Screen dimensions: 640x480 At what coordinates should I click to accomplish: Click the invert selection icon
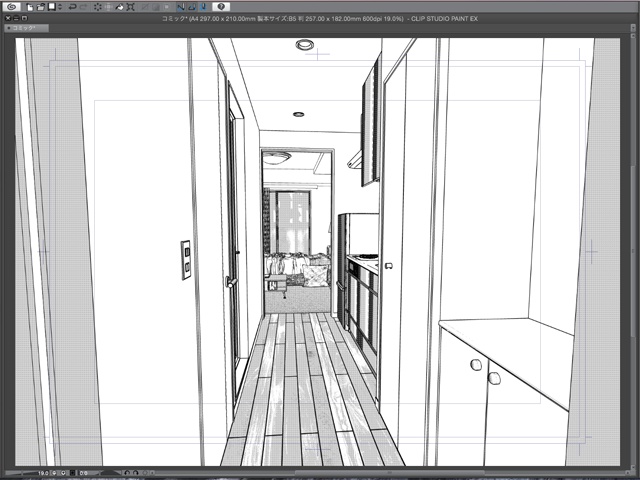coord(156,7)
